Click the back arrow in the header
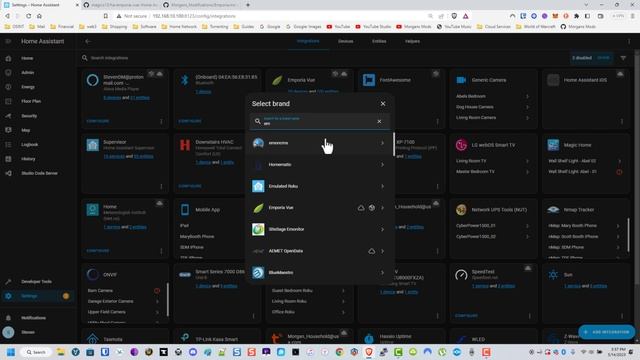The height and width of the screenshot is (360, 640). pos(88,41)
